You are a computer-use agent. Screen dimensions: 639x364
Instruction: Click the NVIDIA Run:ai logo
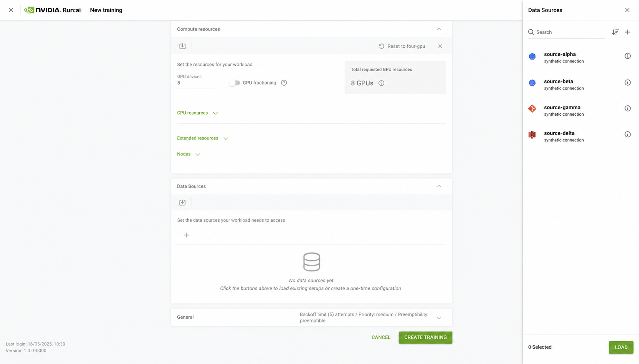point(52,10)
